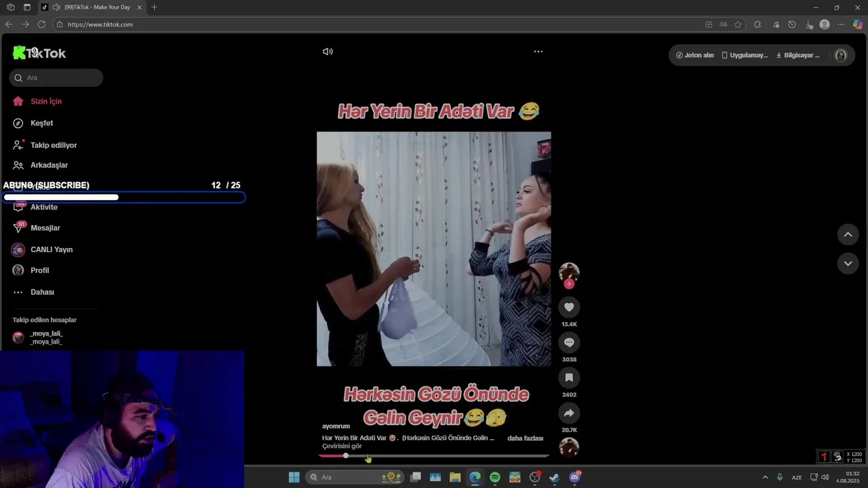This screenshot has height=488, width=868.
Task: Open Discord from the taskbar
Action: (575, 477)
